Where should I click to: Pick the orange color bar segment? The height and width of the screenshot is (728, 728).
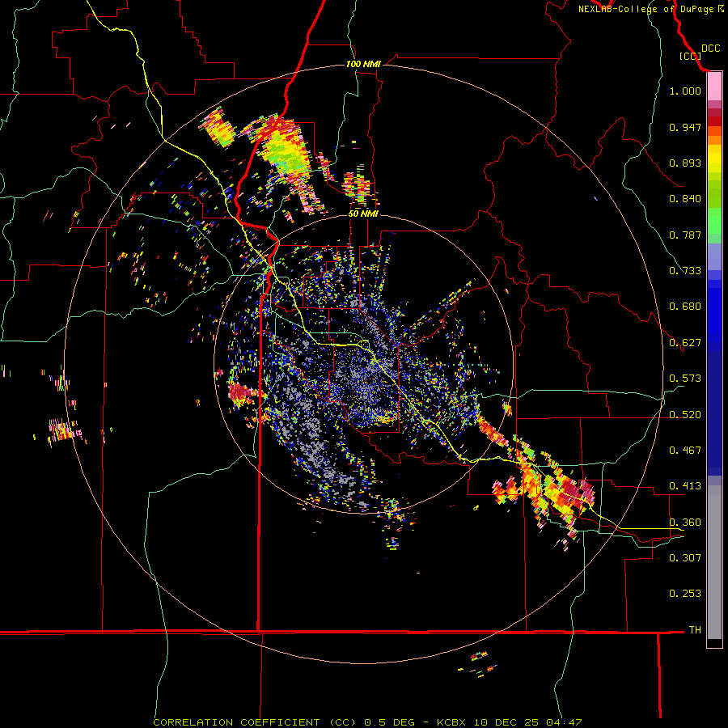click(714, 140)
